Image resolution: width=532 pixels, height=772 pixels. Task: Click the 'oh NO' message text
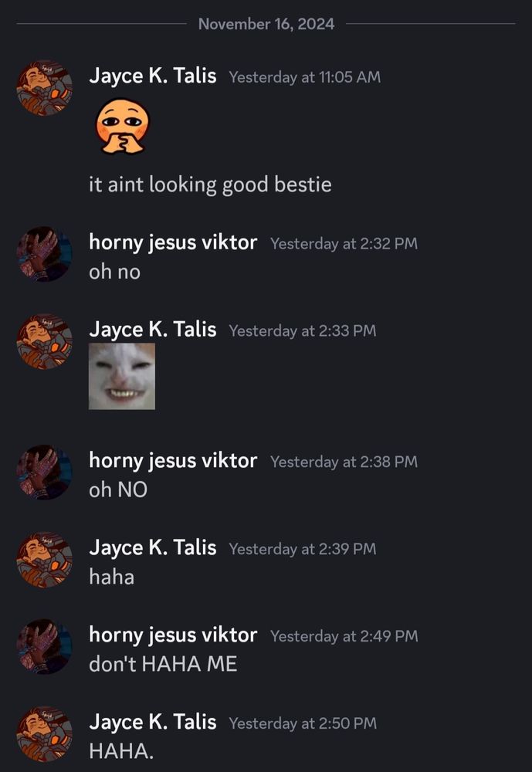(x=118, y=489)
